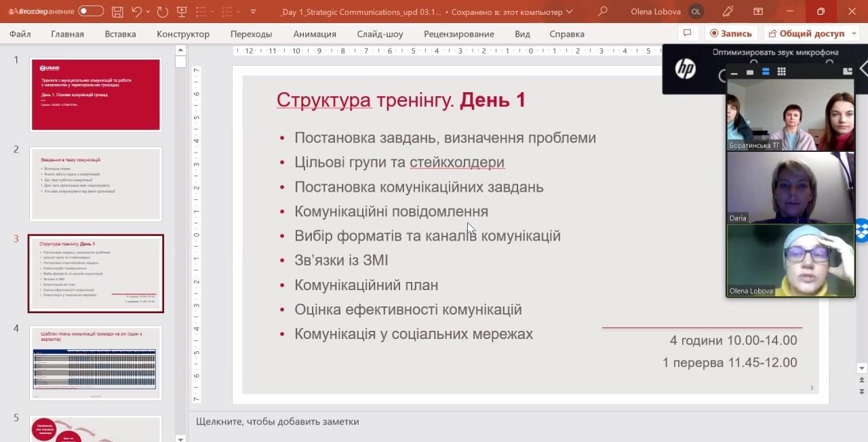The height and width of the screenshot is (442, 868).
Task: Click the Save floppy disk icon
Action: (117, 12)
